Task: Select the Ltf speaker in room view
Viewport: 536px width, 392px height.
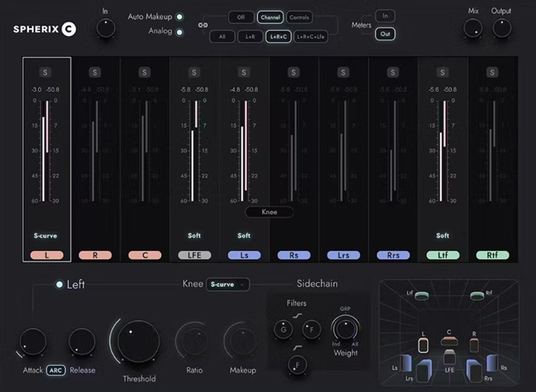Action: click(422, 296)
